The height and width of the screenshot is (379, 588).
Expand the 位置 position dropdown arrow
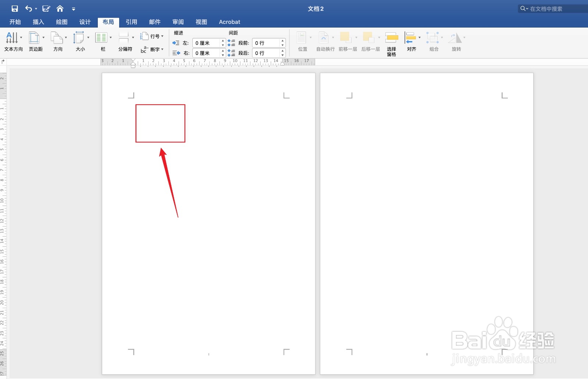point(310,37)
